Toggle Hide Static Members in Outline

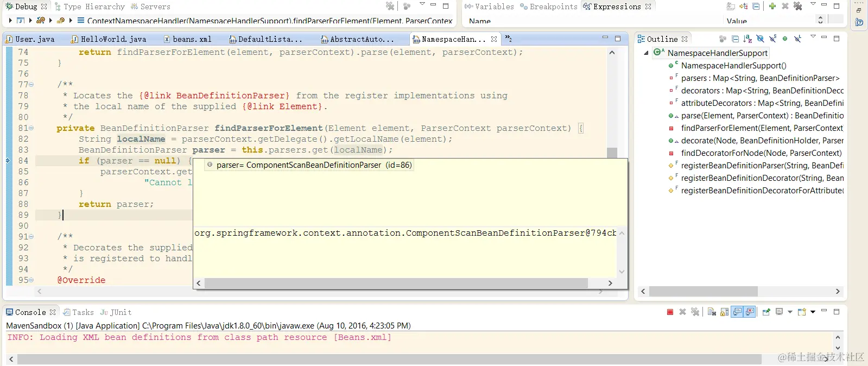772,39
